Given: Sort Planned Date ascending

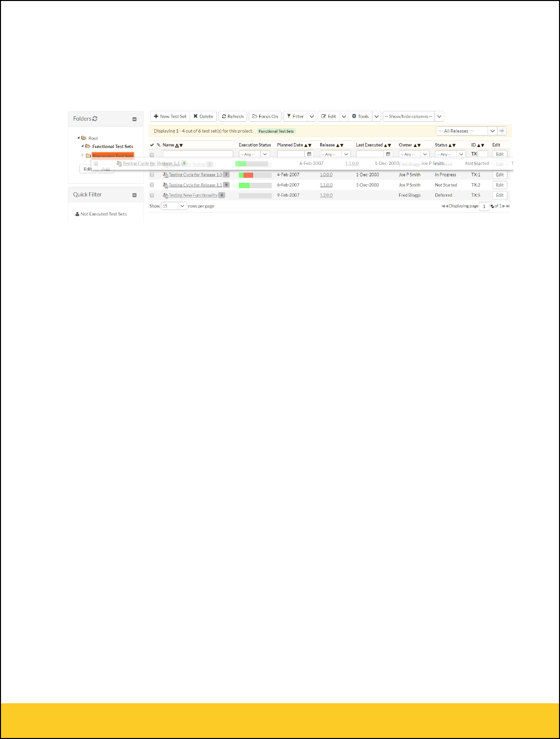Looking at the screenshot, I should click(306, 145).
